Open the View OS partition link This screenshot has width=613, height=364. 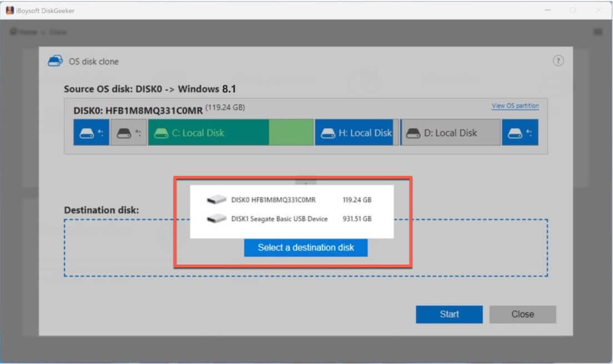coord(515,106)
